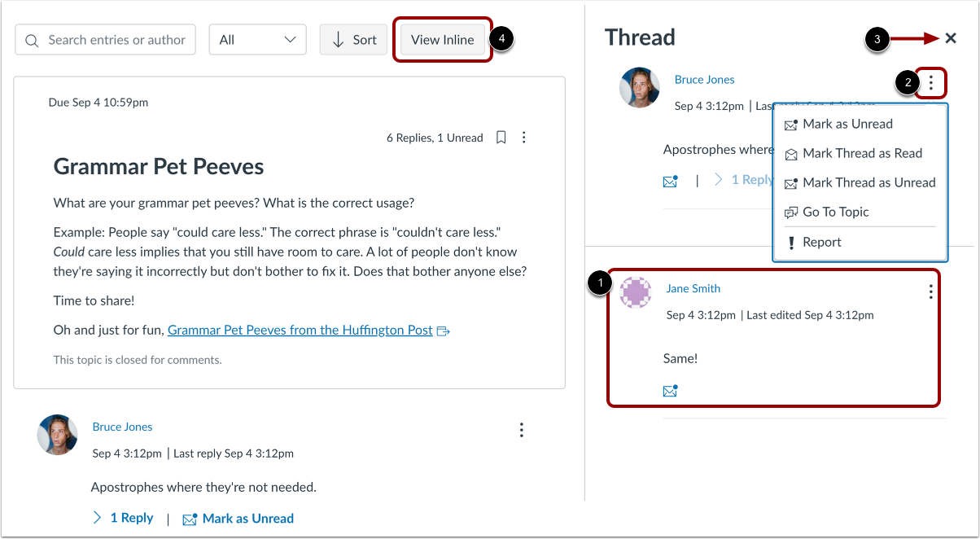980x539 pixels.
Task: Click the bookmark icon next to reply count
Action: [501, 138]
